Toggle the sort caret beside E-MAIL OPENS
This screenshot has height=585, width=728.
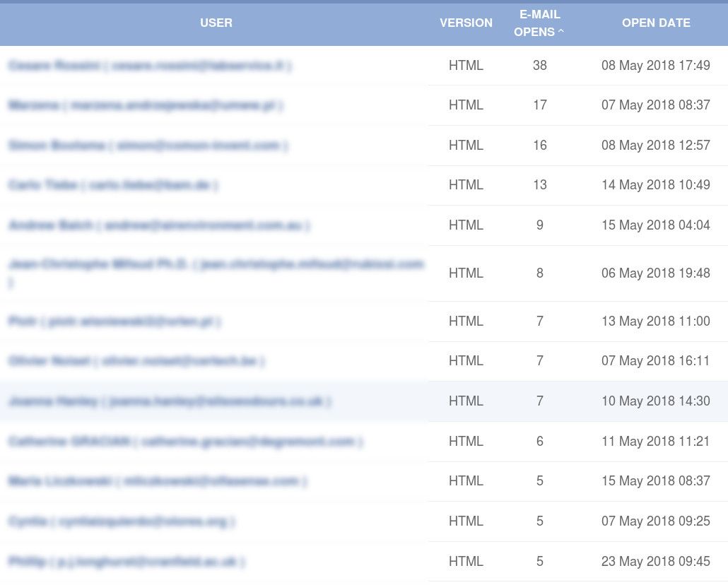coord(561,32)
